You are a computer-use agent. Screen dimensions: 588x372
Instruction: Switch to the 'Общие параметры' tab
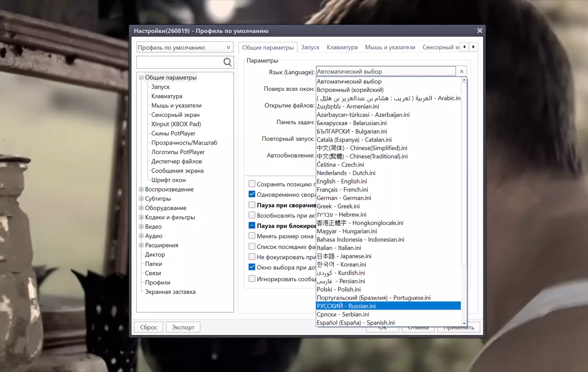(x=268, y=47)
